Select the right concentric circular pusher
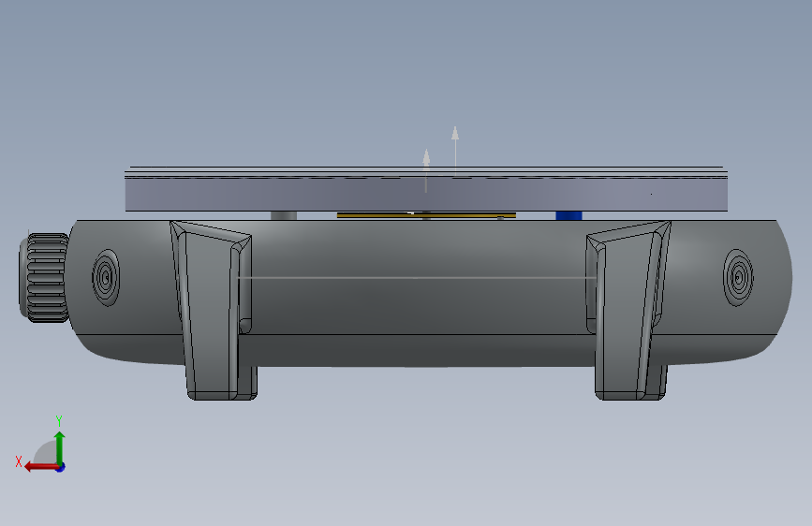 pos(738,277)
